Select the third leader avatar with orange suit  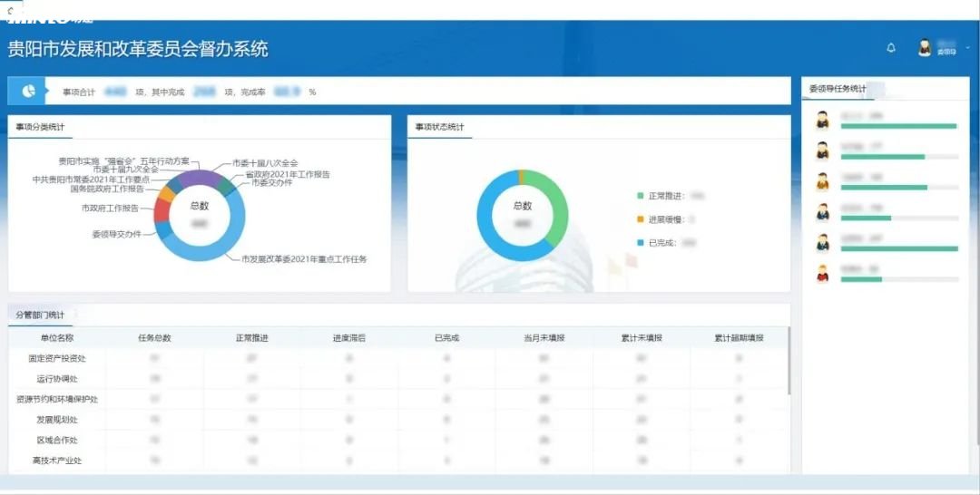[822, 181]
